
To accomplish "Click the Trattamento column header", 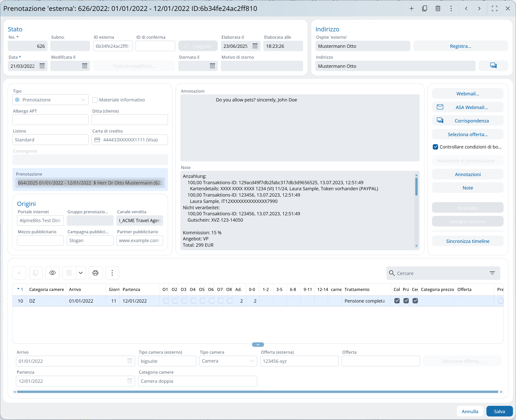I will 357,289.
